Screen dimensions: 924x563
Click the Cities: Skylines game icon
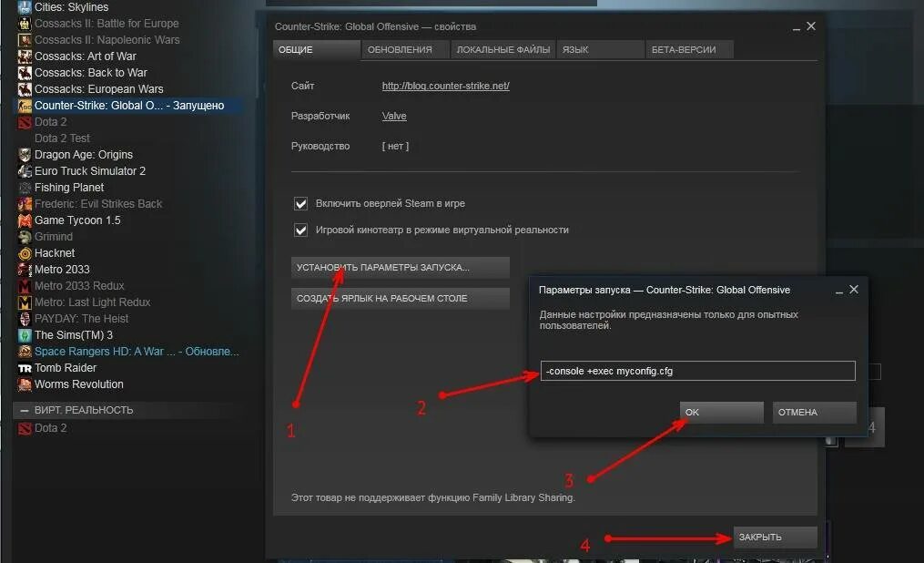(25, 7)
